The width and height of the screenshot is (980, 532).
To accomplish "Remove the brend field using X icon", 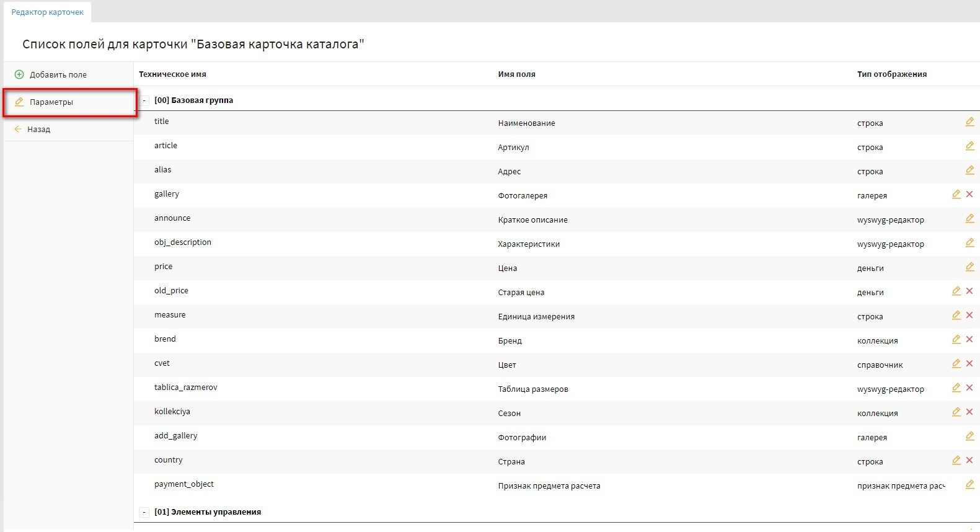I will point(969,339).
